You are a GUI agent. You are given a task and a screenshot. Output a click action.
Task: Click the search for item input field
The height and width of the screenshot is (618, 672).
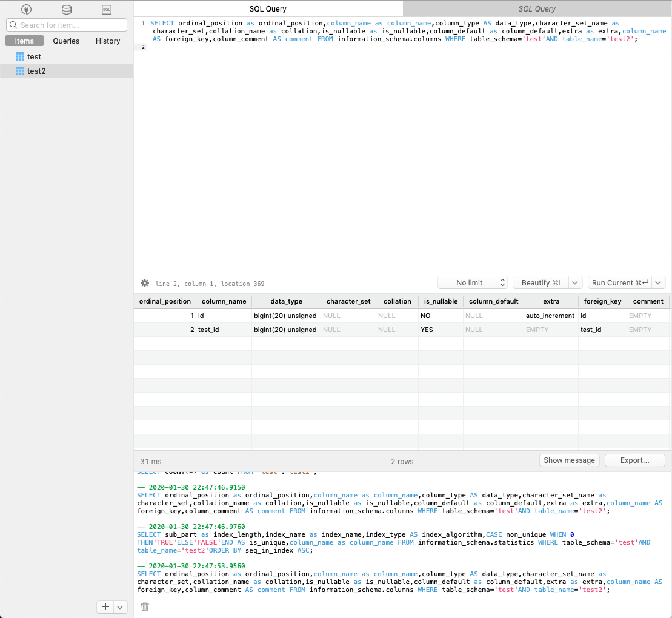(x=67, y=25)
